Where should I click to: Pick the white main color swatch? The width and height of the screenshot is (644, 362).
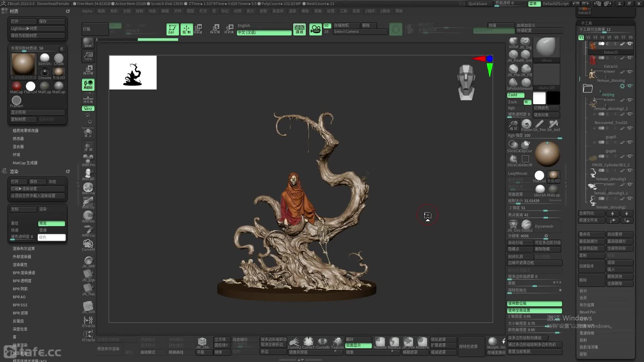pyautogui.click(x=539, y=98)
